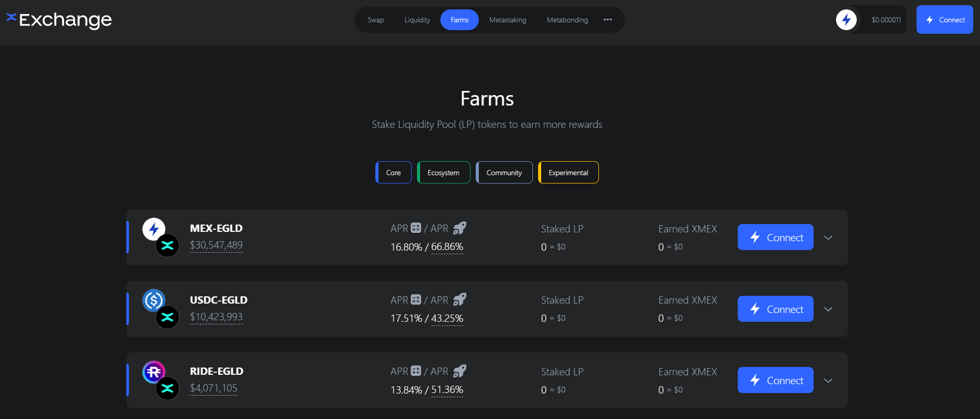
Task: Filter farms by Ecosystem category
Action: [x=443, y=173]
